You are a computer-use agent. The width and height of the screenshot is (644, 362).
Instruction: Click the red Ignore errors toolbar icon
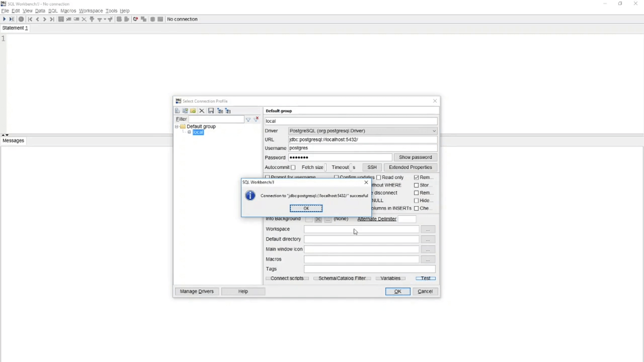(135, 19)
